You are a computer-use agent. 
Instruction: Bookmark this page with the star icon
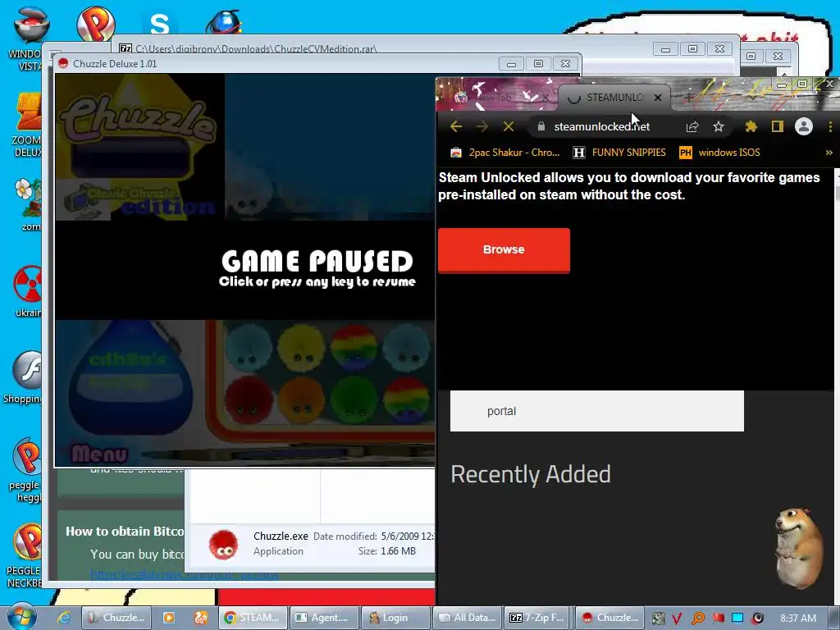point(719,126)
